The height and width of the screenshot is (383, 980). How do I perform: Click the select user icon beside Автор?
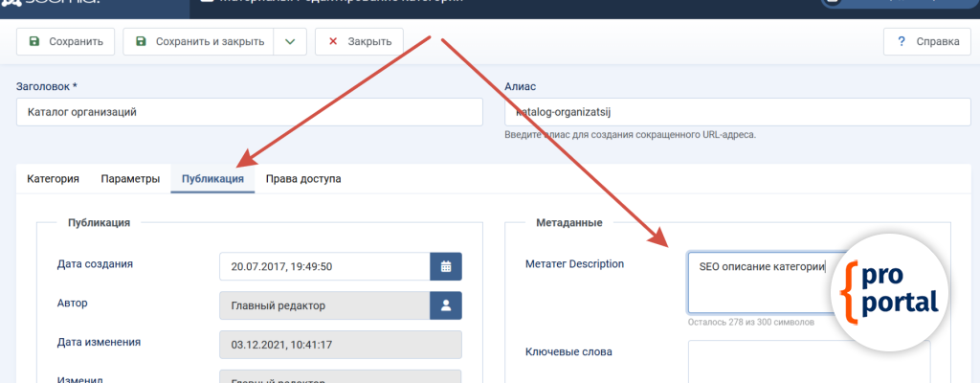point(446,305)
